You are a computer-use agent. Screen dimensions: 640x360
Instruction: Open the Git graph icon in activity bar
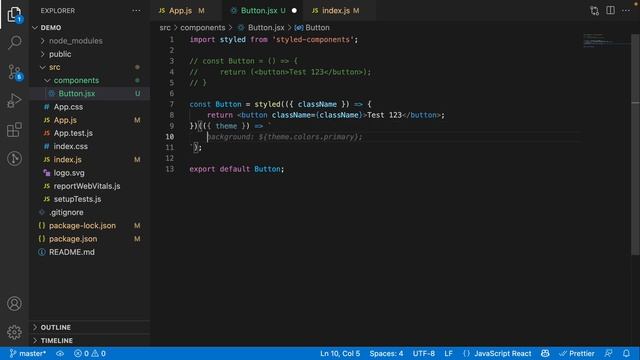point(14,158)
